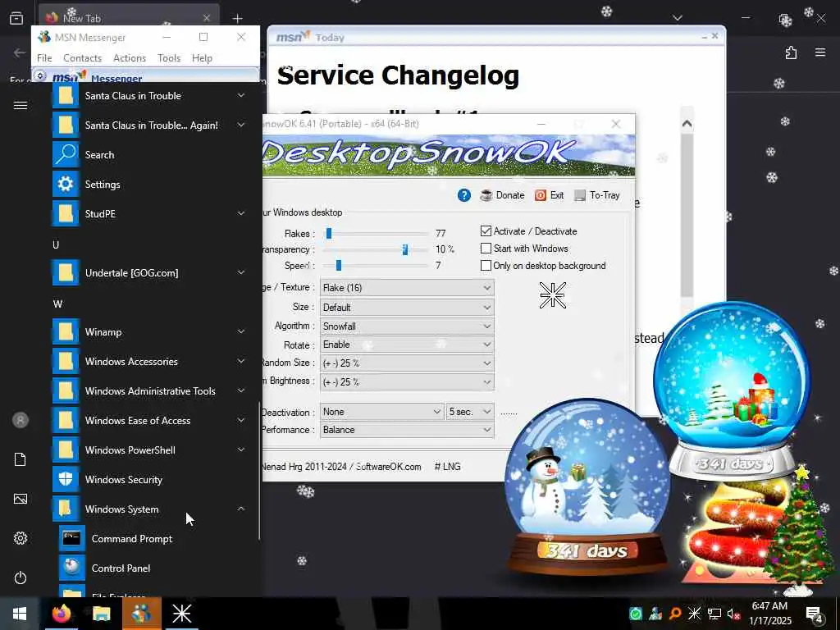Open the Flake (16) texture dropdown
This screenshot has height=630, width=840.
[x=407, y=288]
